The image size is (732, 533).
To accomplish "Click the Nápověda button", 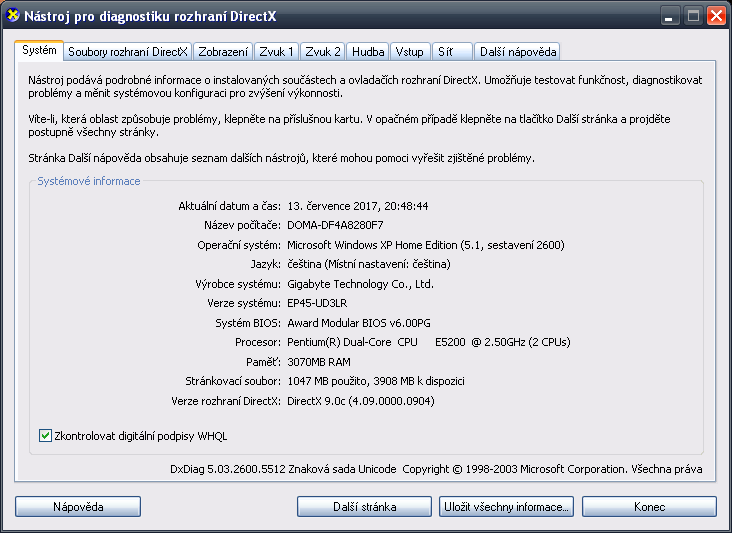I will pyautogui.click(x=78, y=506).
